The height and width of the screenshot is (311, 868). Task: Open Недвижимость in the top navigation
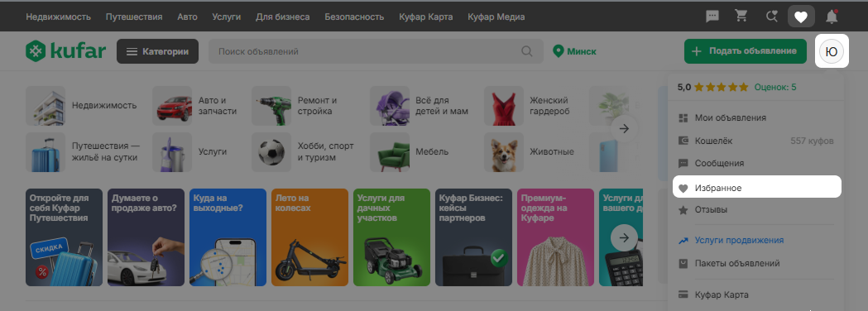[x=58, y=17]
